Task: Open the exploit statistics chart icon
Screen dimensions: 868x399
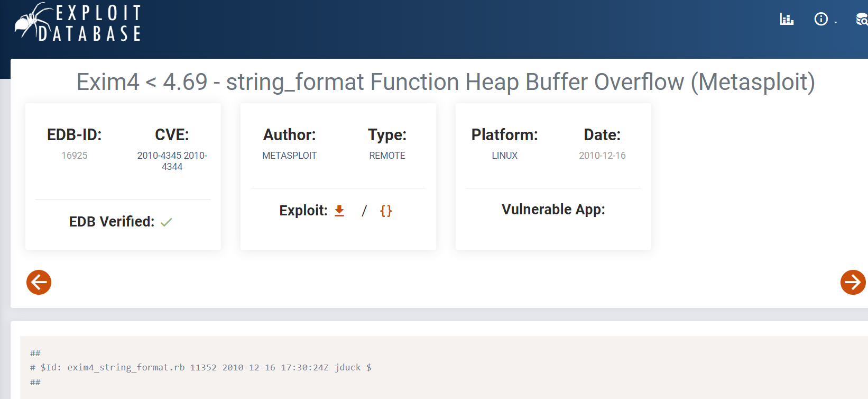Action: [787, 20]
